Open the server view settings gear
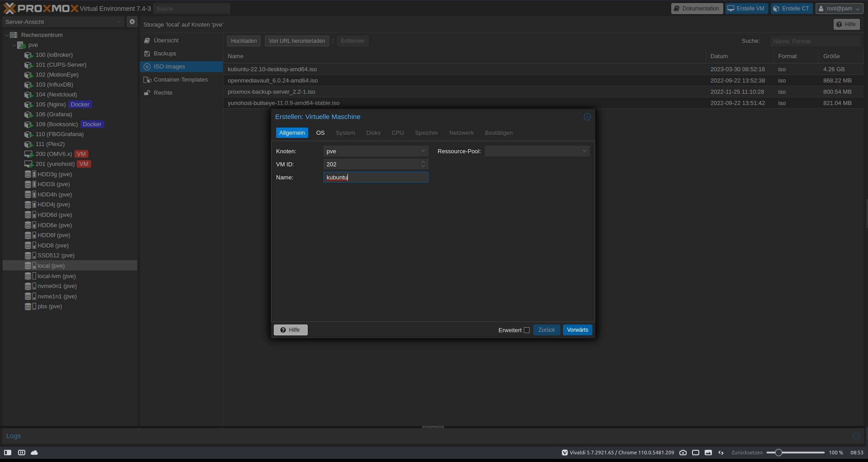The height and width of the screenshot is (462, 868). [x=132, y=22]
